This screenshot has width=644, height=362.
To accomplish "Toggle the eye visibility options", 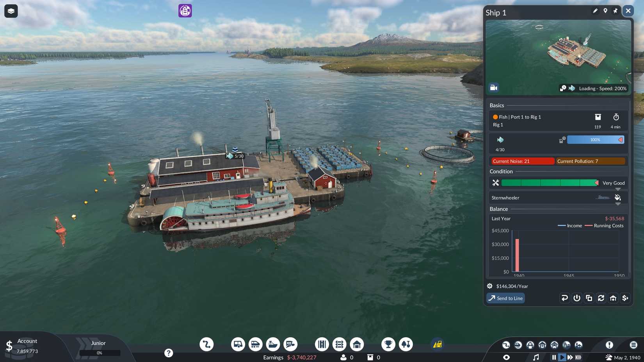I will pos(506,357).
